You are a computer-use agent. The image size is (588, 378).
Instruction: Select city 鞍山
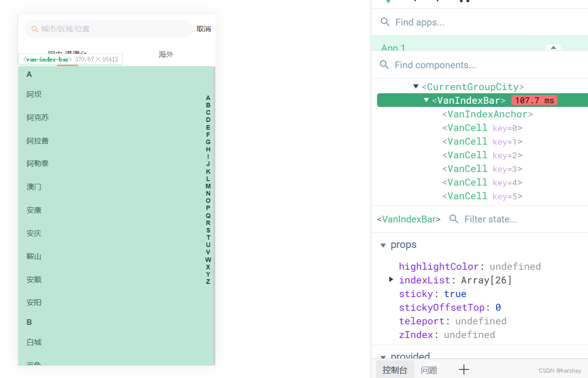point(34,257)
